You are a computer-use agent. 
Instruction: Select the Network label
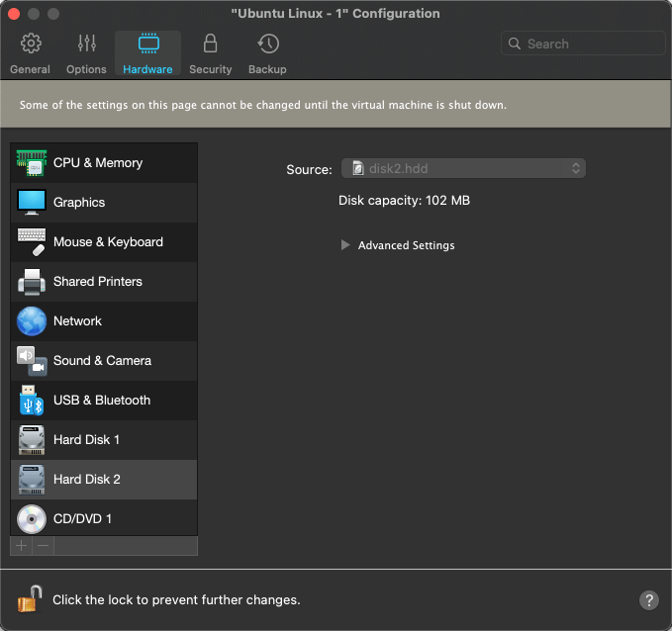pyautogui.click(x=77, y=320)
